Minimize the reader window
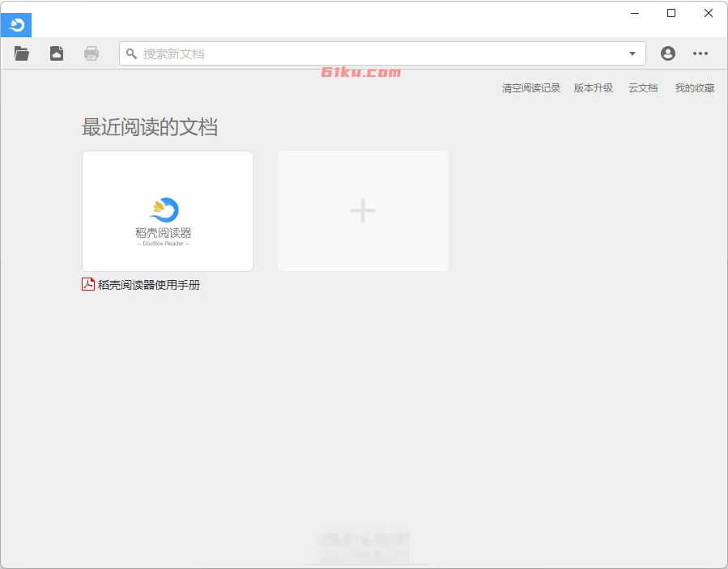This screenshot has height=569, width=728. (635, 13)
